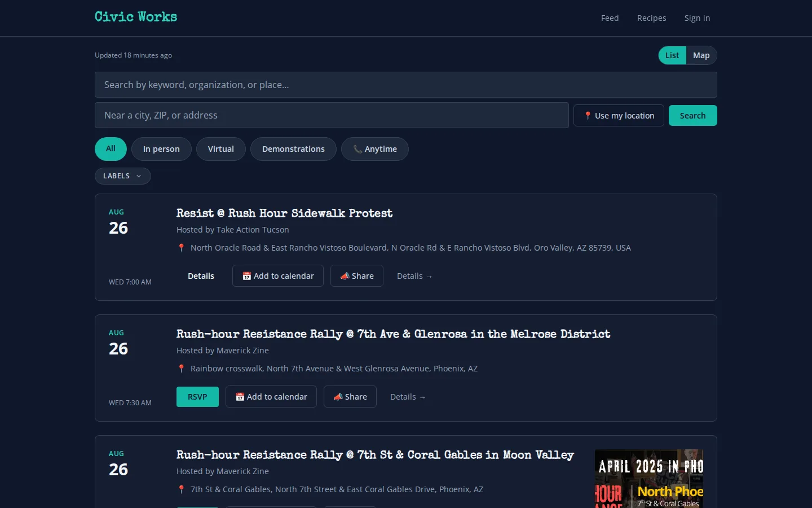Click Sign in
812x508 pixels.
[697, 18]
